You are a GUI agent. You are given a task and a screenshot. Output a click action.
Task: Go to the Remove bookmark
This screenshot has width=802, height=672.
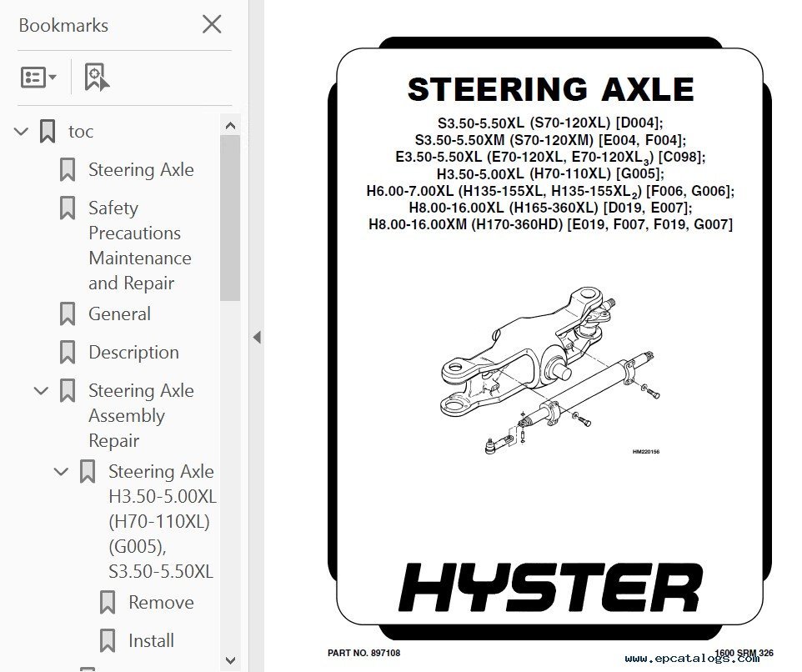pyautogui.click(x=161, y=603)
